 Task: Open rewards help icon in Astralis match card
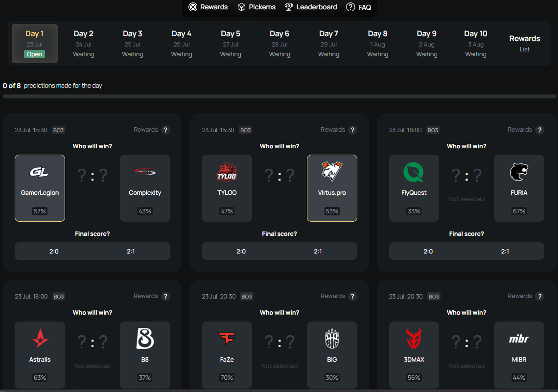point(165,296)
